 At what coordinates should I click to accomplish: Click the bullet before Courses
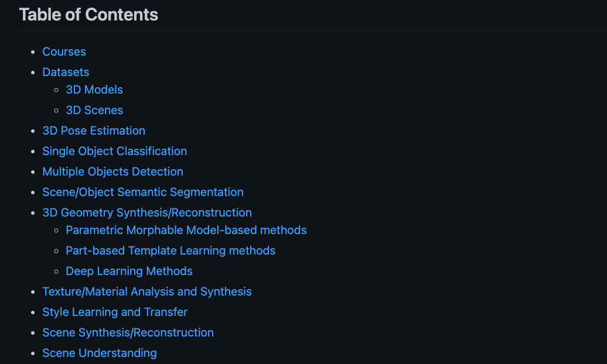pos(33,52)
